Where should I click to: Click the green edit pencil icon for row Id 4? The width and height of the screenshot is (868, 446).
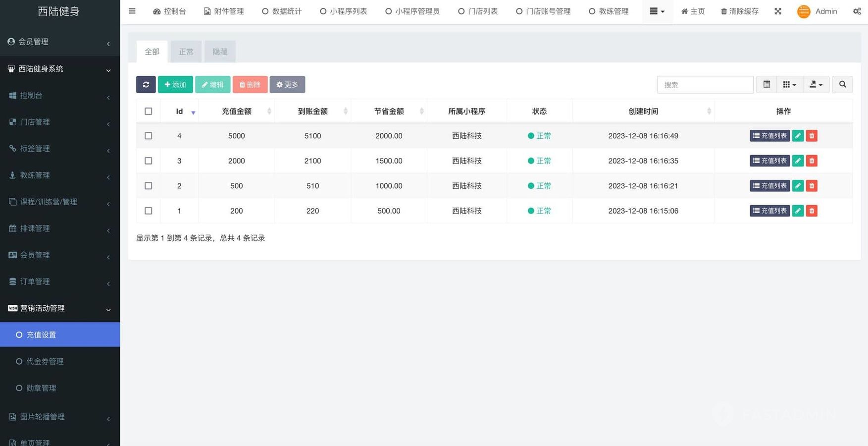(798, 136)
